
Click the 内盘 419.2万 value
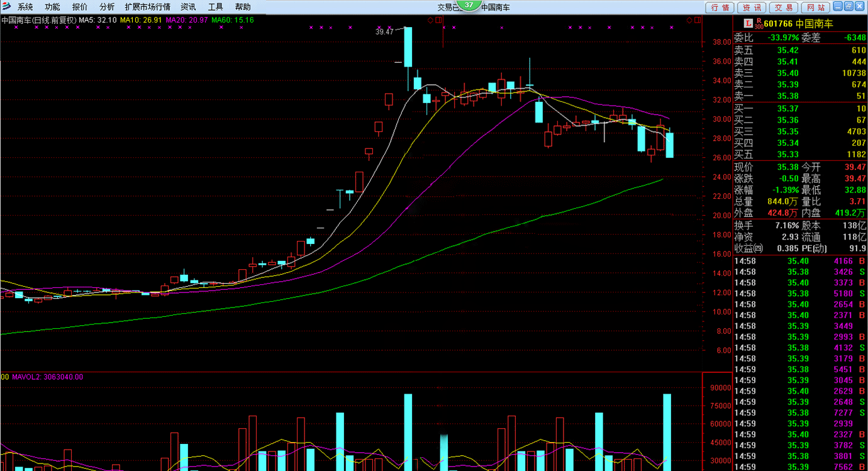[851, 213]
